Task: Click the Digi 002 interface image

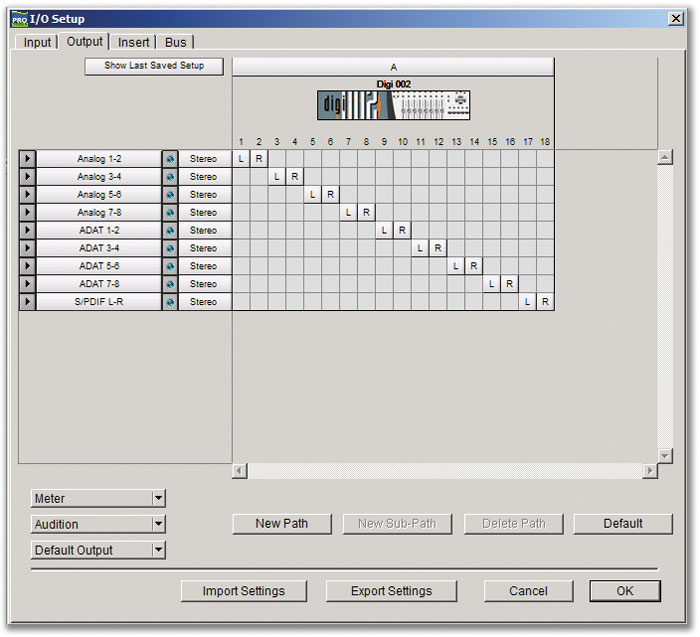Action: pyautogui.click(x=393, y=105)
